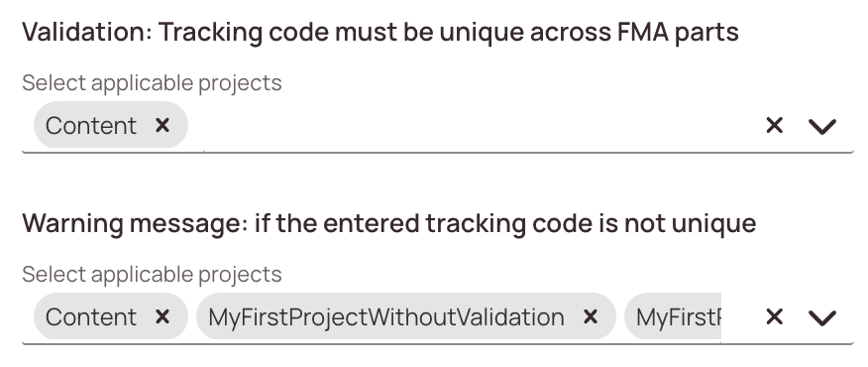This screenshot has width=868, height=367.
Task: Focus the gap after the truncated chip in the Warning message field
Action: coord(739,317)
